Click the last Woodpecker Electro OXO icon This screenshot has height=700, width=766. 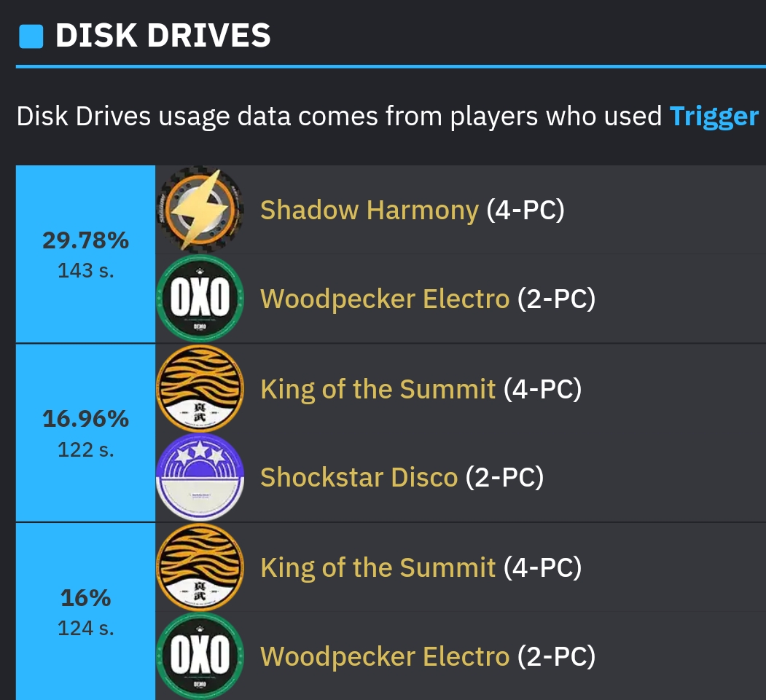[200, 656]
